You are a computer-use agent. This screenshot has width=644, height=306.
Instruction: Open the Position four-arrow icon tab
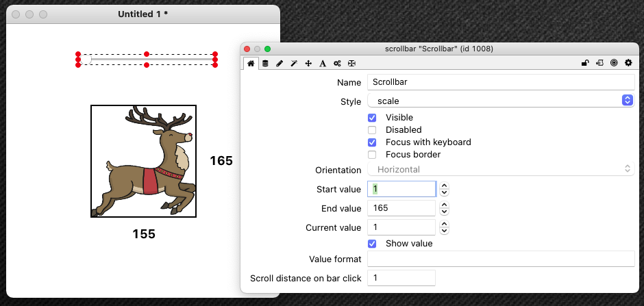pyautogui.click(x=308, y=63)
